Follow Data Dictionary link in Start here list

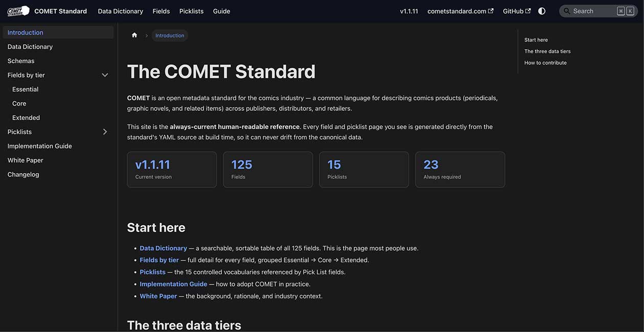(164, 248)
